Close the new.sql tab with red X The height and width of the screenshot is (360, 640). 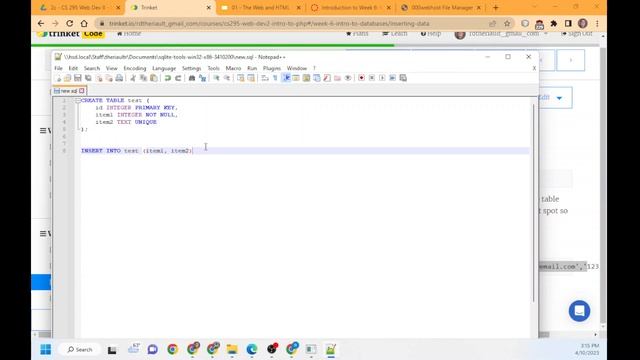tap(82, 91)
